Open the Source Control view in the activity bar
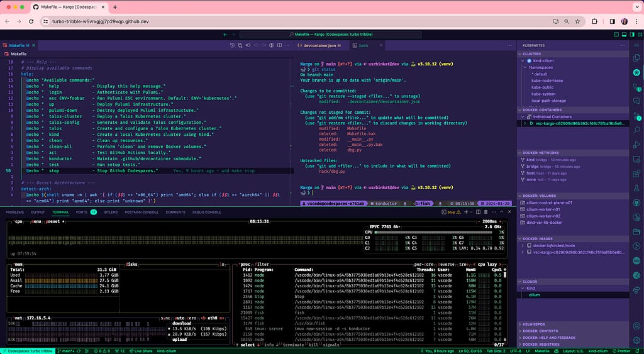 pyautogui.click(x=636, y=116)
